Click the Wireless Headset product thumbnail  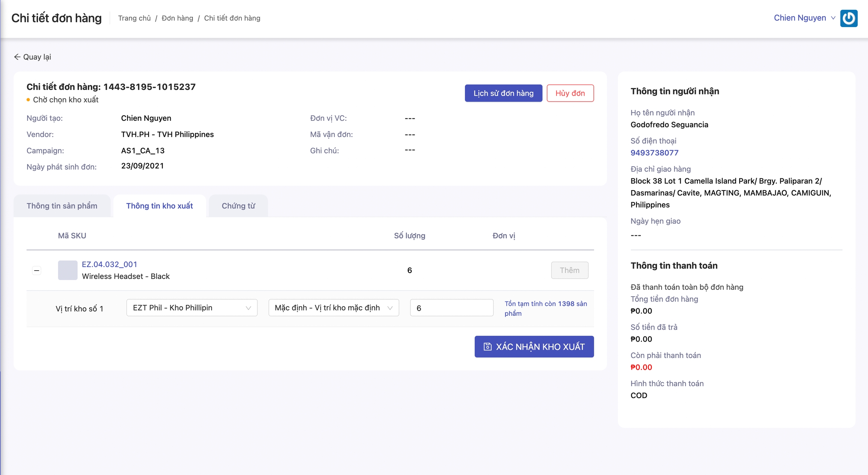coord(67,270)
